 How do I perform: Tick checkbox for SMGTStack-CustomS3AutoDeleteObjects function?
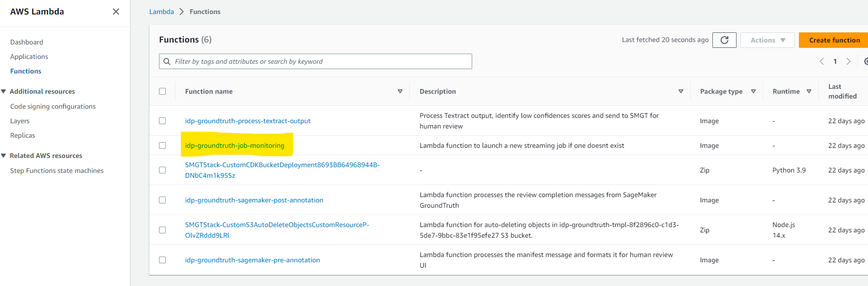(x=162, y=230)
